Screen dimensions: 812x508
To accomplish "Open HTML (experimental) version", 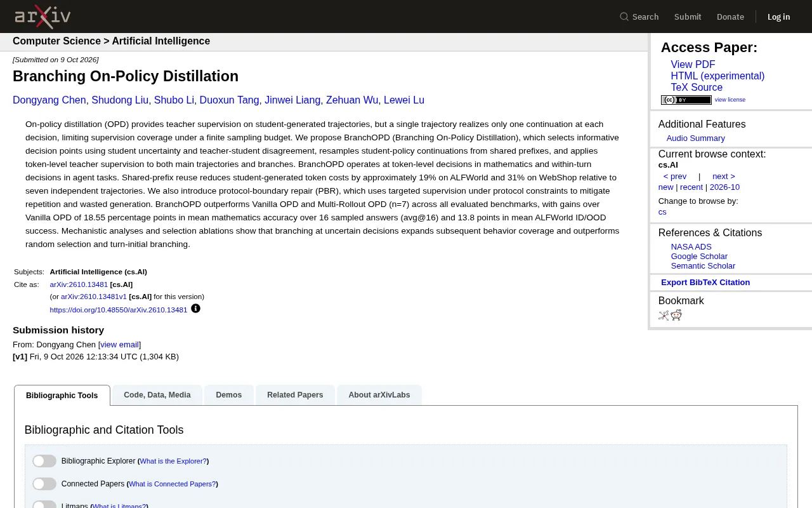I will coord(717,76).
